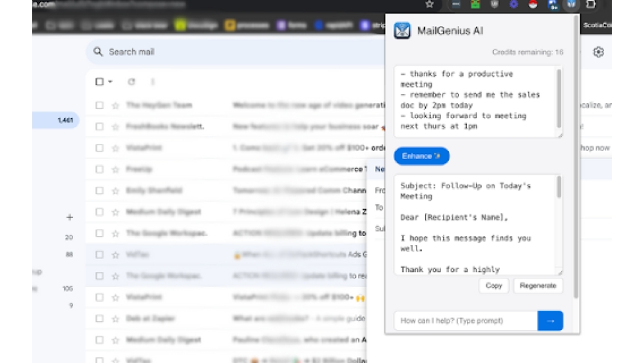Image resolution: width=644 pixels, height=363 pixels.
Task: Expand the select-all dropdown arrow
Action: 110,82
